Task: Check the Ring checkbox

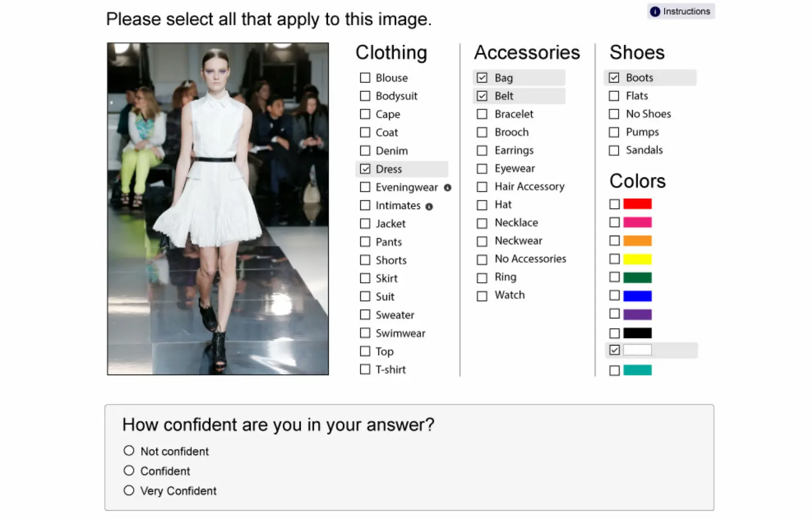Action: (482, 277)
